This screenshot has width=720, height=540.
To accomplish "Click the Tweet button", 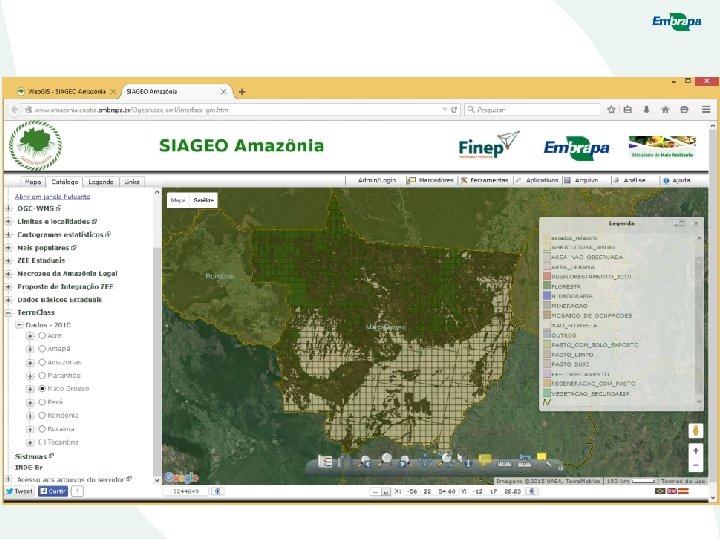I will click(19, 491).
